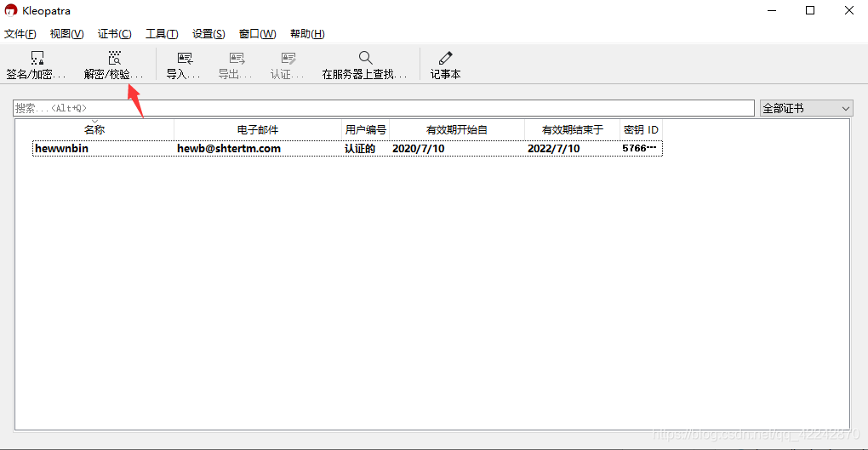Sort by the 有效期开始自 column header
Viewport: 868px width, 450px height.
point(457,129)
